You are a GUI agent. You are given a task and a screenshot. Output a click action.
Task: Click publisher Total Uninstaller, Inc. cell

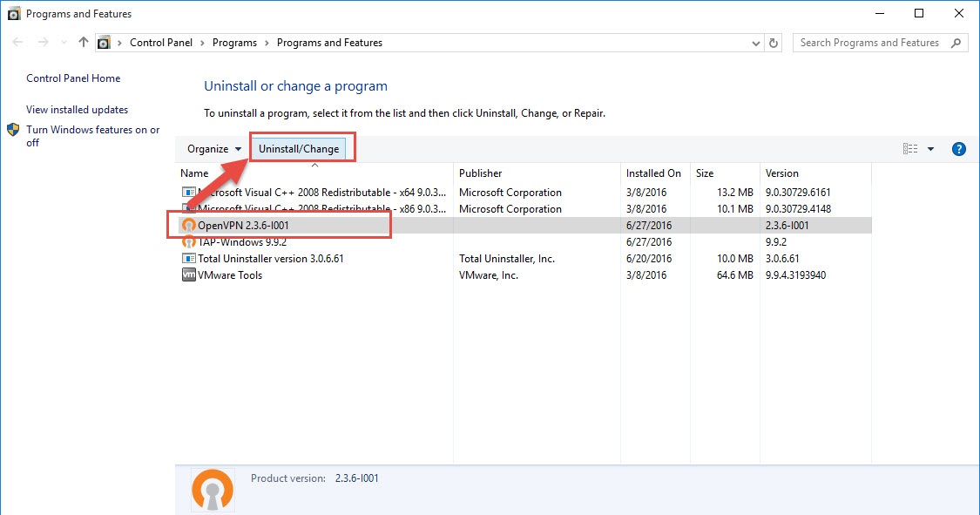(x=507, y=259)
